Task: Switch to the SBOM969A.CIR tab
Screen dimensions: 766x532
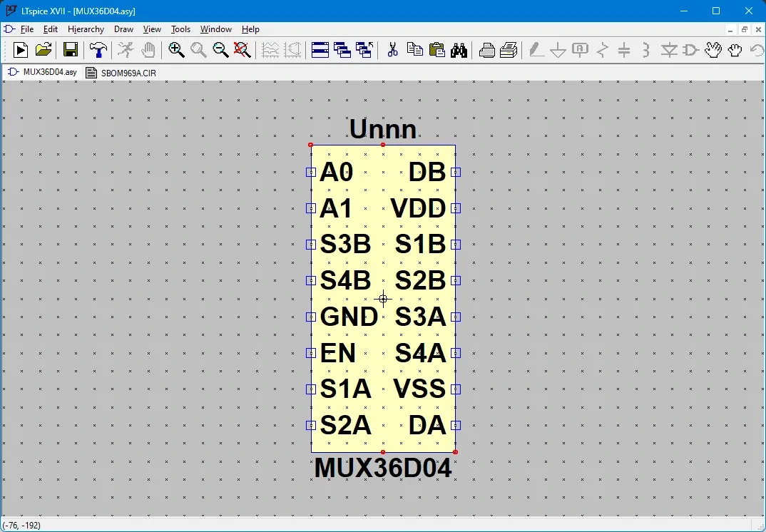Action: point(121,73)
